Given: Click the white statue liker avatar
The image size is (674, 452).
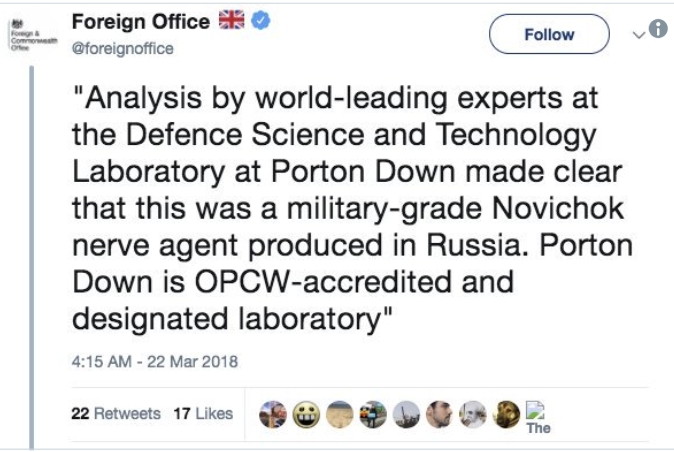Looking at the screenshot, I should pos(474,413).
